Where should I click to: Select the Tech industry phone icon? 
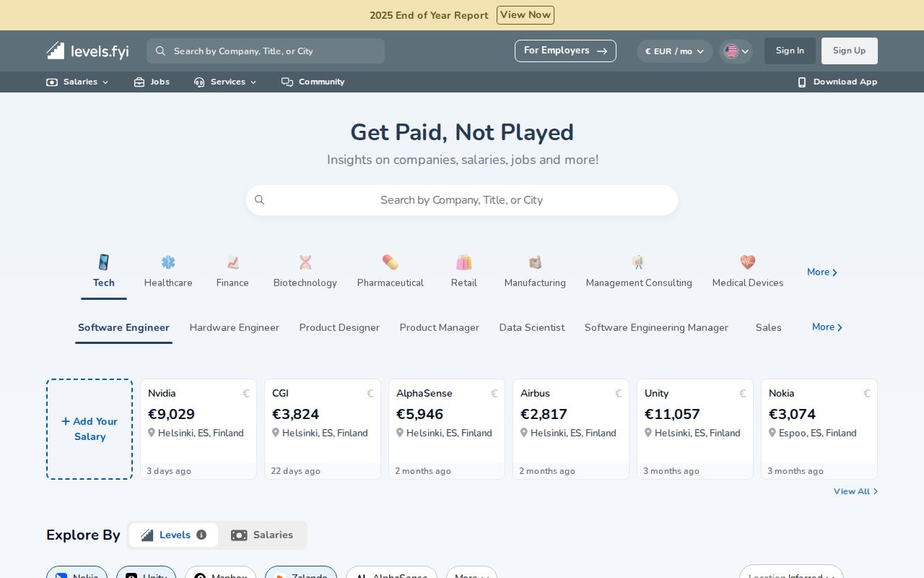click(x=104, y=262)
